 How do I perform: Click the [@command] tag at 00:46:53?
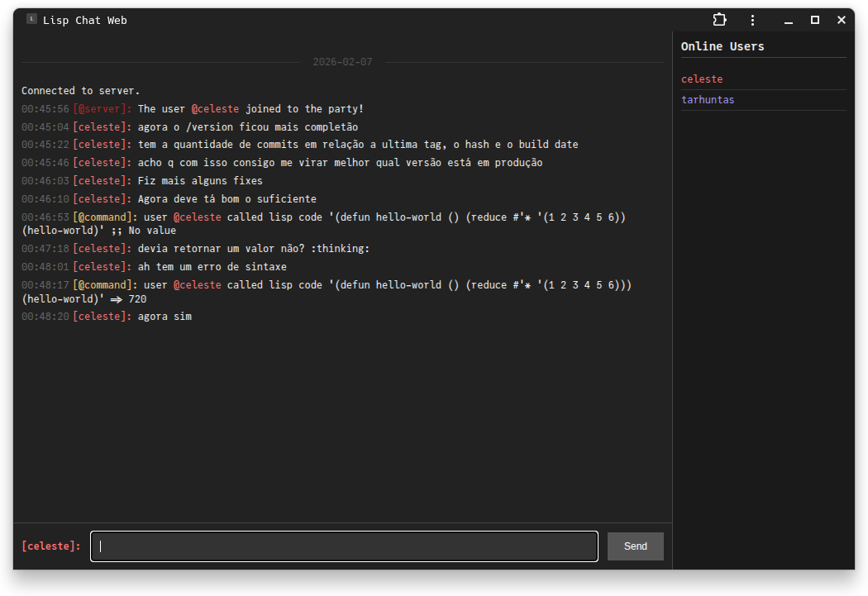105,217
